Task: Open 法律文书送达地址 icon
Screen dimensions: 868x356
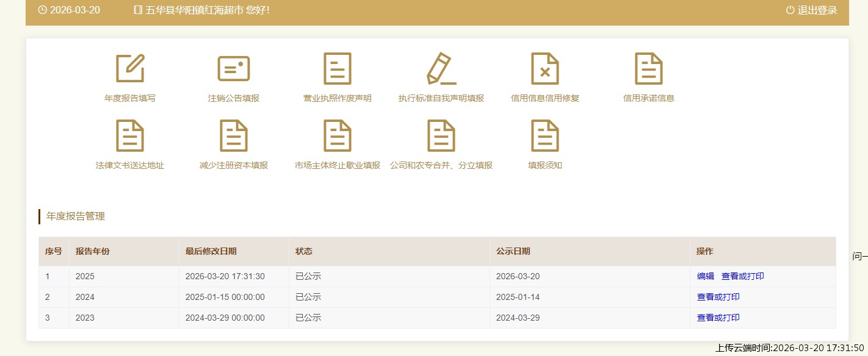Action: pyautogui.click(x=130, y=135)
